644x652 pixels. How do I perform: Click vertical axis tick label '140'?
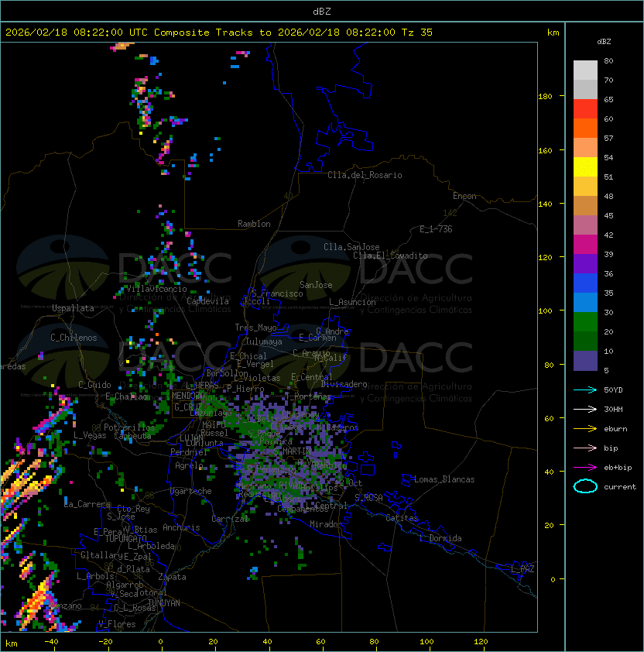[x=545, y=204]
